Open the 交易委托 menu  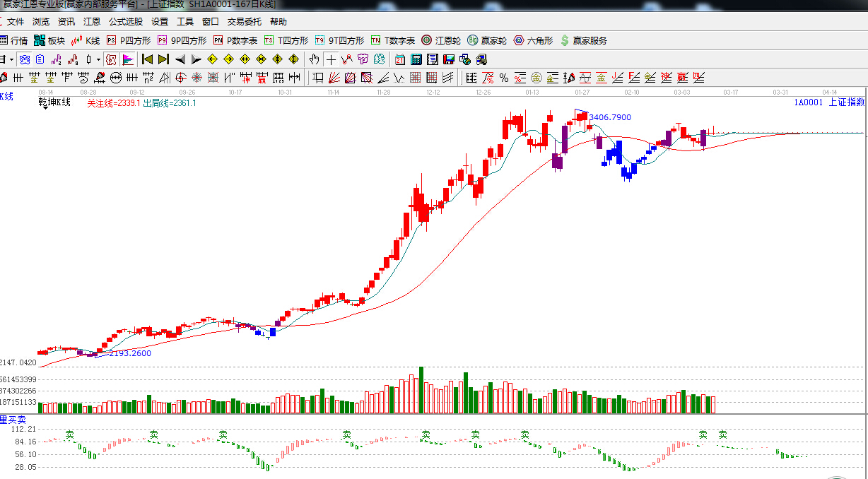click(244, 22)
